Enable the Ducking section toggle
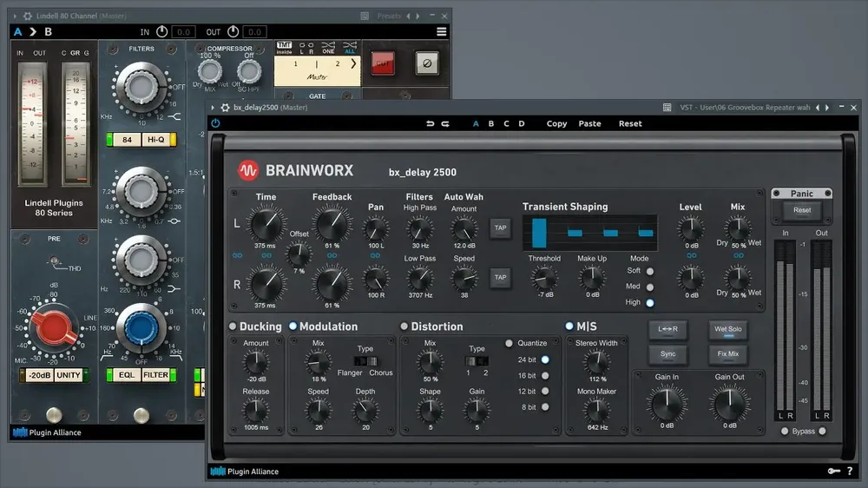The height and width of the screenshot is (488, 868). click(x=233, y=326)
